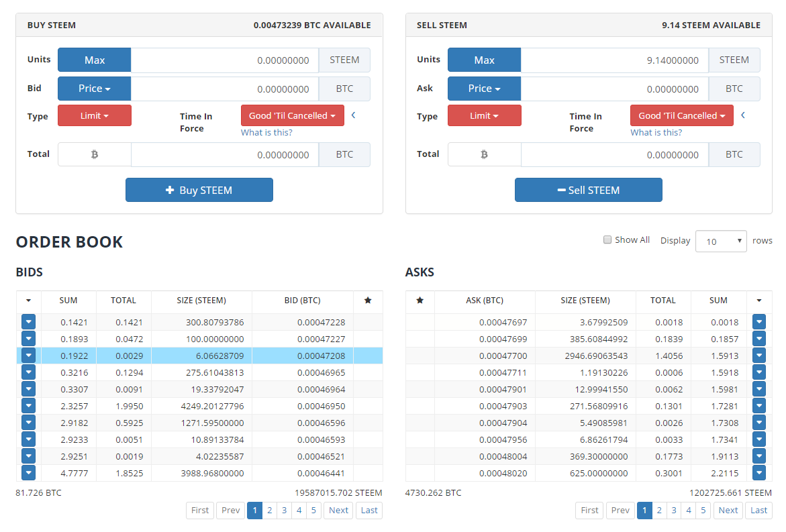Open the Bid Price dropdown in Buy panel

(94, 88)
